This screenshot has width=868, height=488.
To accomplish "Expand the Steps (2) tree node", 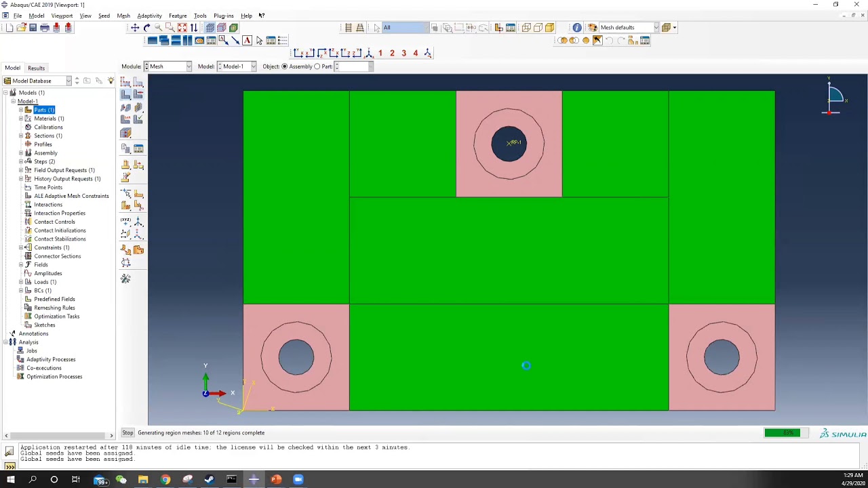I will [x=21, y=161].
